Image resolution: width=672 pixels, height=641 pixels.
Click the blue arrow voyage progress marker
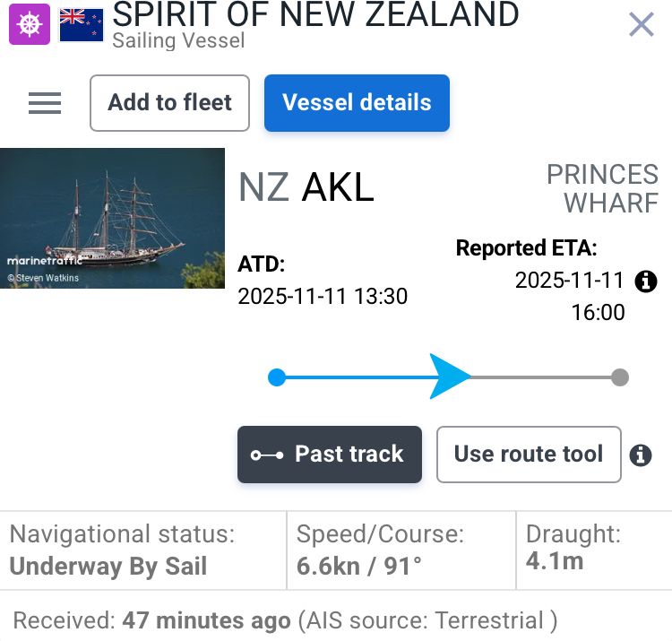(x=450, y=377)
